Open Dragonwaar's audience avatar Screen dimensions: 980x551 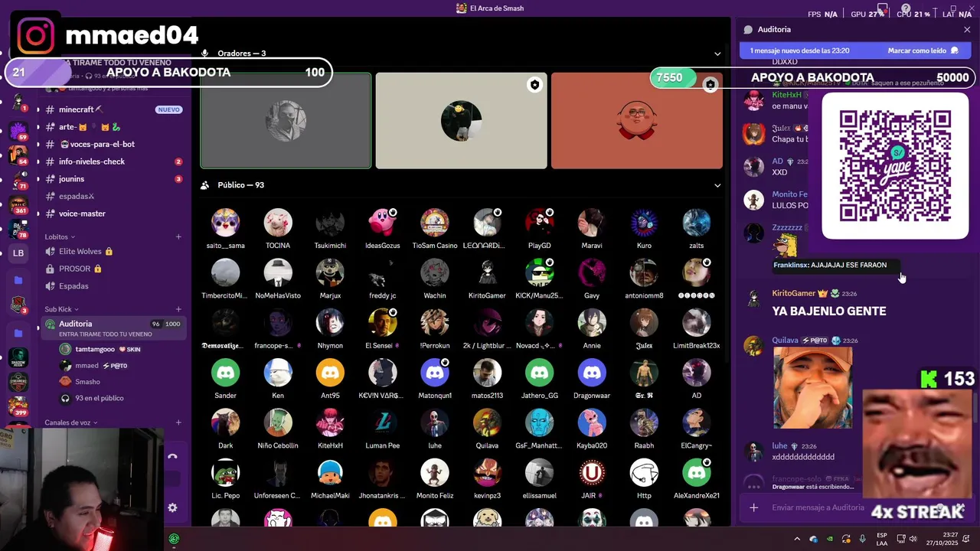click(x=591, y=373)
